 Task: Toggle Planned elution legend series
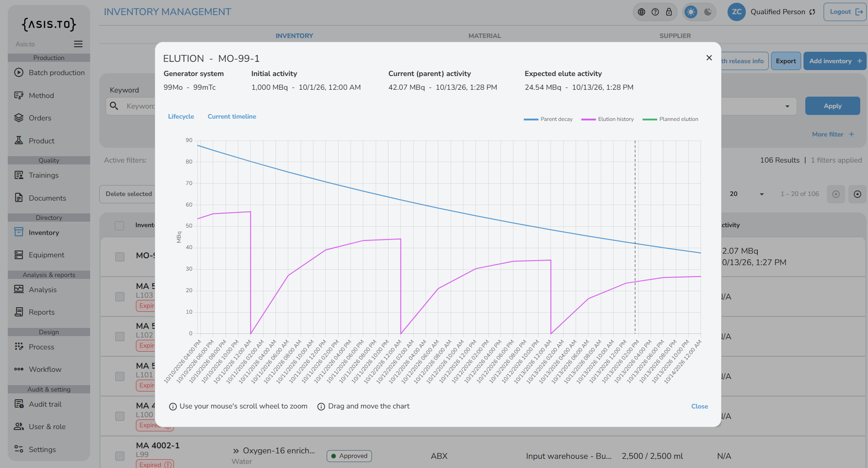670,119
